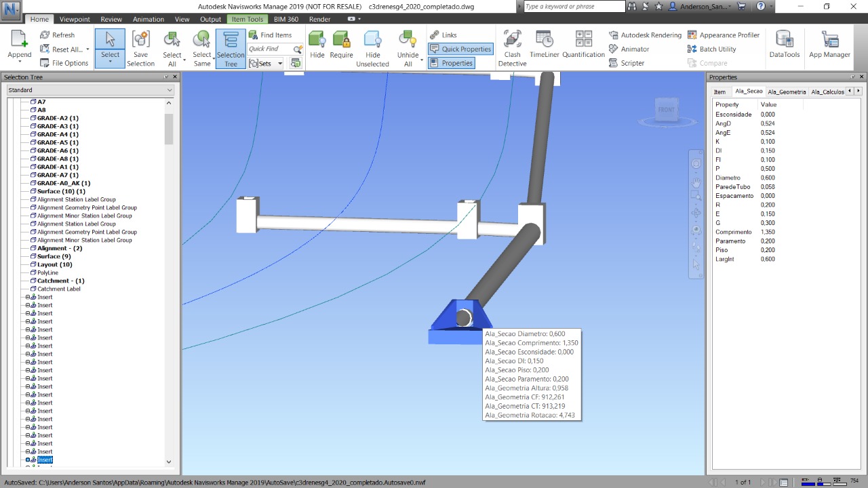Launch Autodesk Rendering window
This screenshot has width=868, height=488.
click(x=645, y=35)
